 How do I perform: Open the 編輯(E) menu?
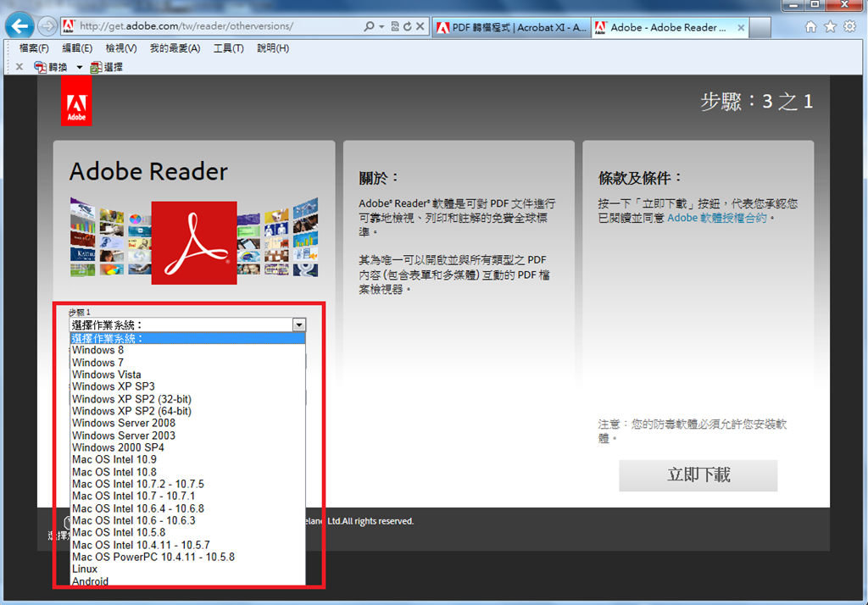pos(77,48)
